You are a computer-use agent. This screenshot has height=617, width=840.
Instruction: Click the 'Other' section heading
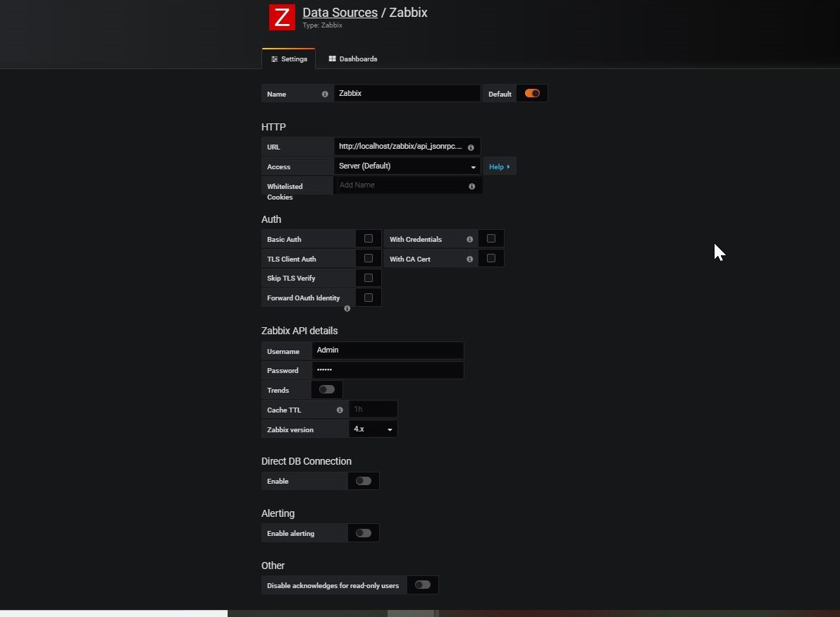[273, 566]
